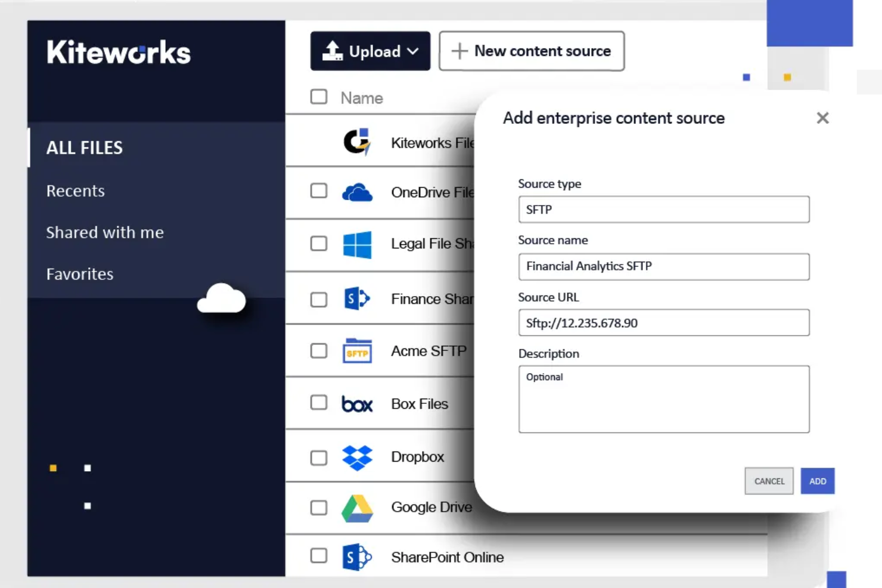Screen dimensions: 882x588
Task: Select the Acme SFTP checkbox
Action: (319, 350)
